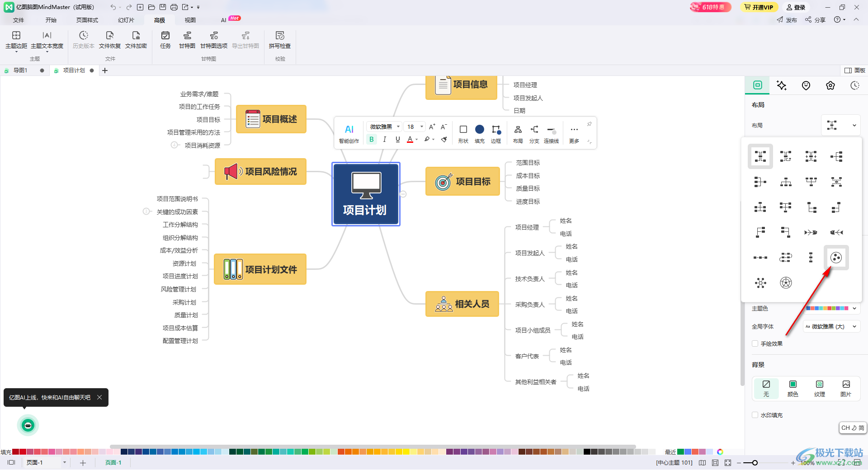Viewport: 868px width, 470px height.
Task: Open the font size 18 dropdown
Action: [415, 127]
